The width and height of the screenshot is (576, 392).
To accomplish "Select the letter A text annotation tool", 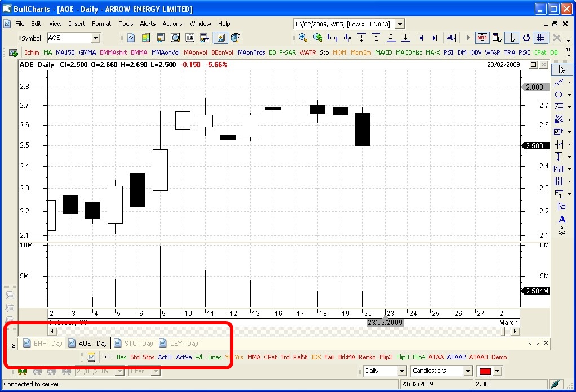I will [x=562, y=219].
